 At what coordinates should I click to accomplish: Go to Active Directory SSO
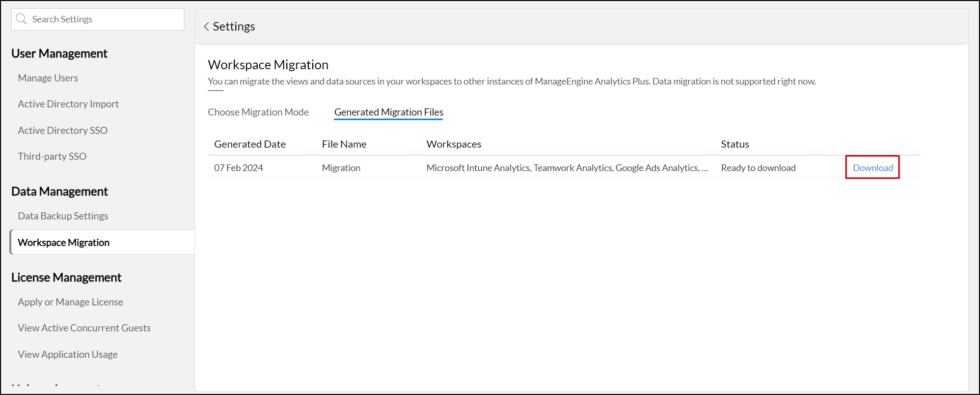click(x=63, y=130)
